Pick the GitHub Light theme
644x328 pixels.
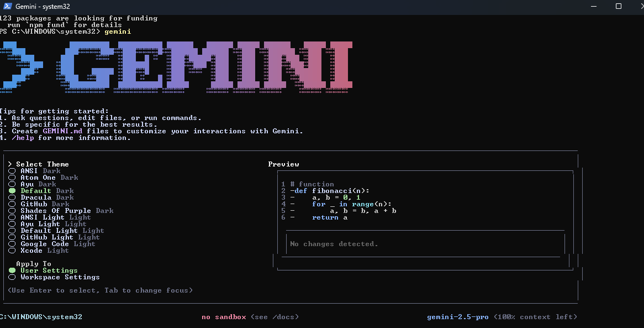pos(54,237)
